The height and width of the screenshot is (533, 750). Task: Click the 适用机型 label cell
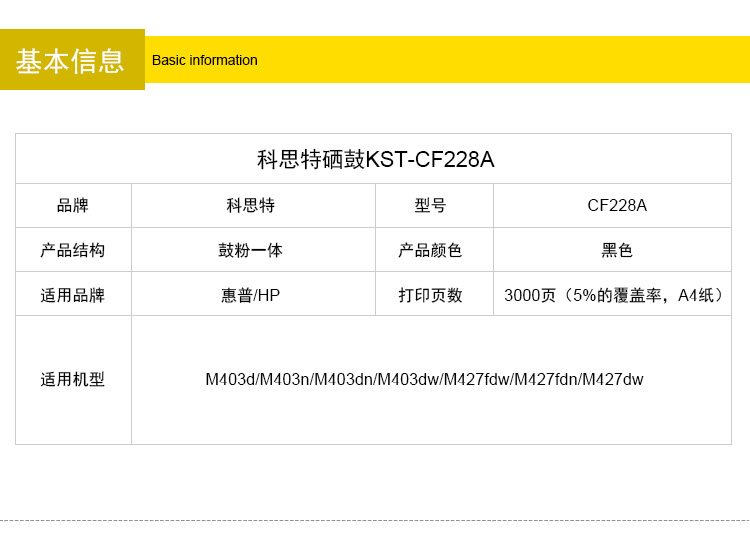(73, 380)
